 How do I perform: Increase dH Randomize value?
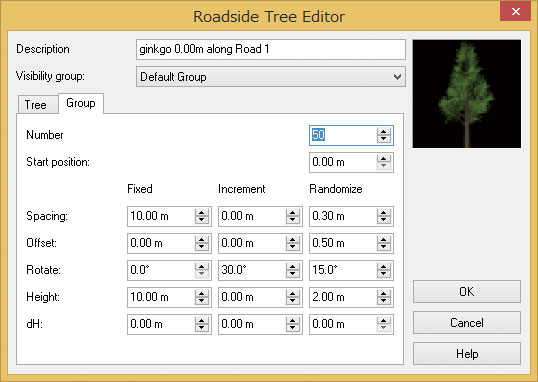click(x=384, y=321)
